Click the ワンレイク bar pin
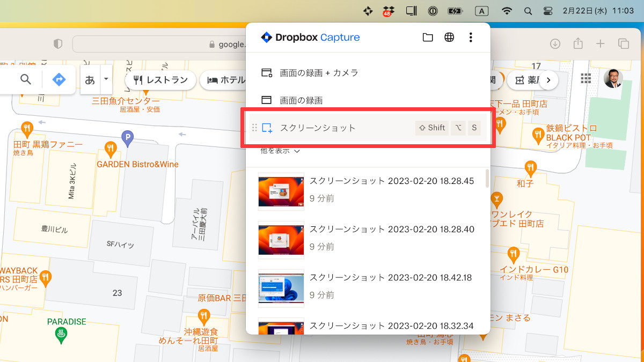Image resolution: width=644 pixels, height=362 pixels. click(x=496, y=200)
